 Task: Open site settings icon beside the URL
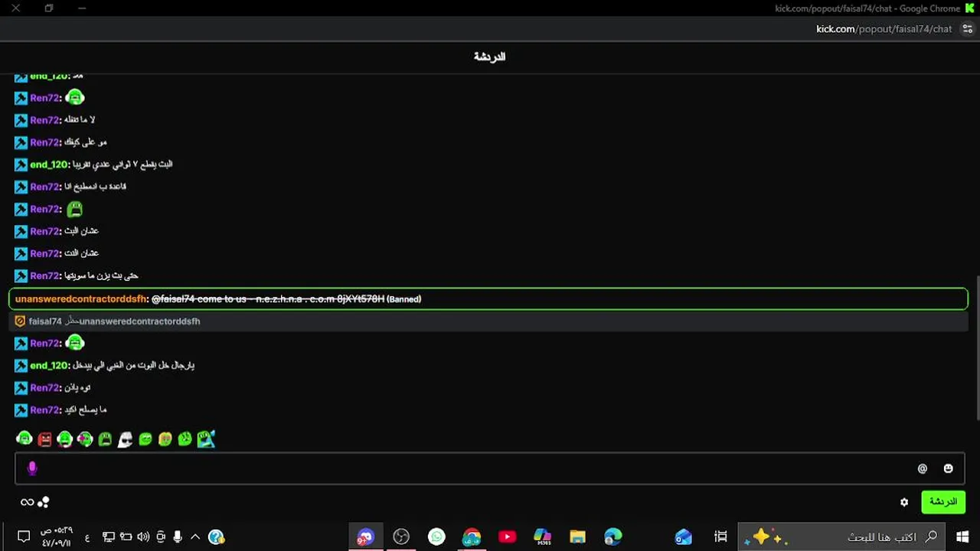coord(968,29)
